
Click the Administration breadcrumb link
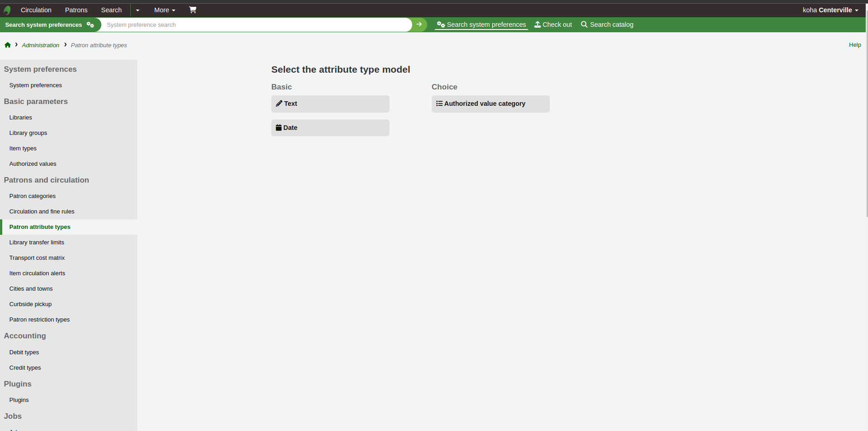point(40,45)
